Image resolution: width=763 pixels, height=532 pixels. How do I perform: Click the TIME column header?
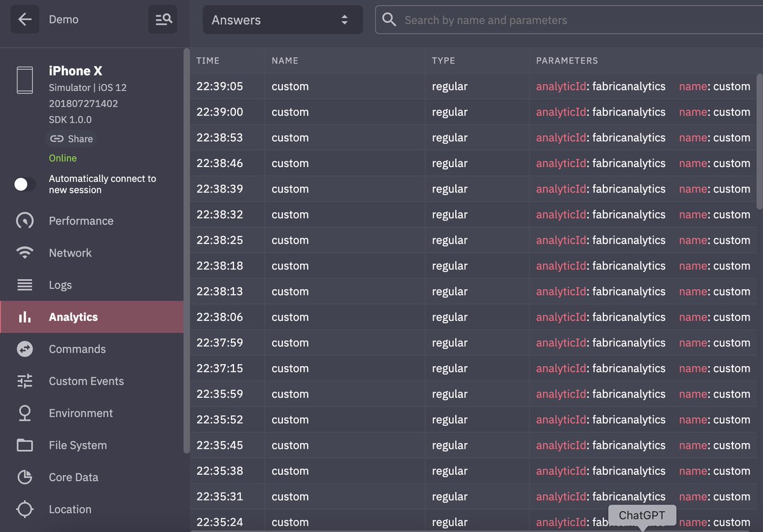pyautogui.click(x=208, y=60)
